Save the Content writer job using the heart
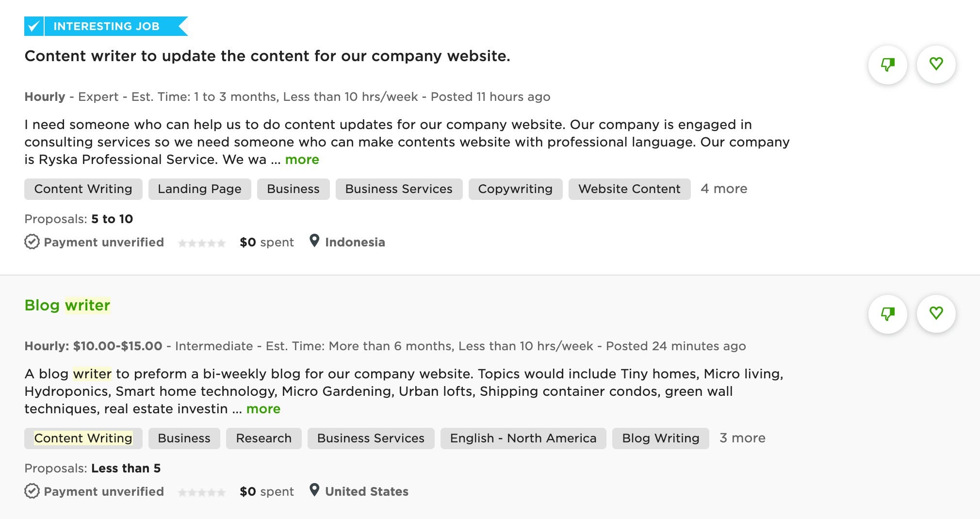The height and width of the screenshot is (519, 980). [x=937, y=64]
